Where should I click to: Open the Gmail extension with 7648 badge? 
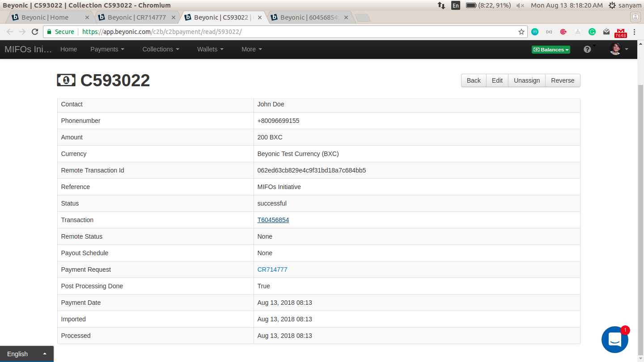click(x=621, y=33)
